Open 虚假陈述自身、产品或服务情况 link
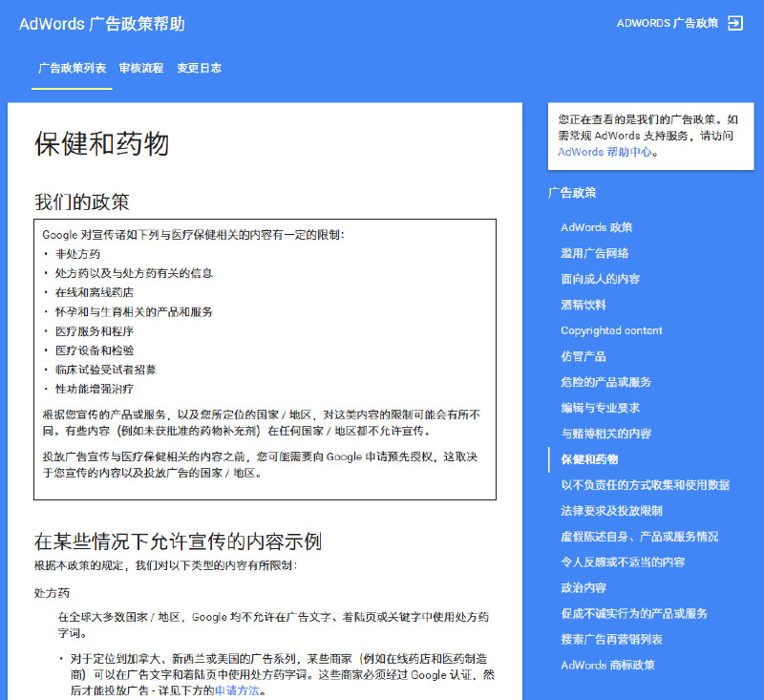The height and width of the screenshot is (700, 764). click(640, 537)
